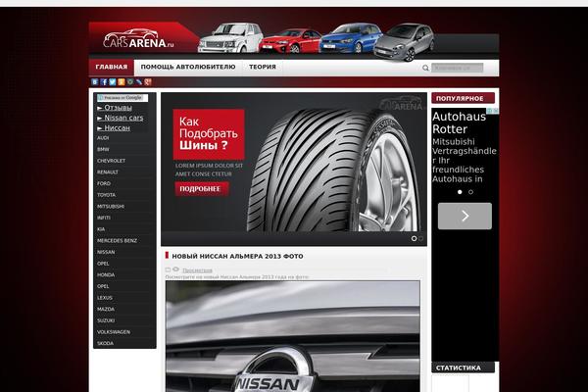Screen dimensions: 588x392
Task: Open ПОМОЩЬ АВТОЛЮБИТЕЛЮ menu item
Action: (188, 68)
